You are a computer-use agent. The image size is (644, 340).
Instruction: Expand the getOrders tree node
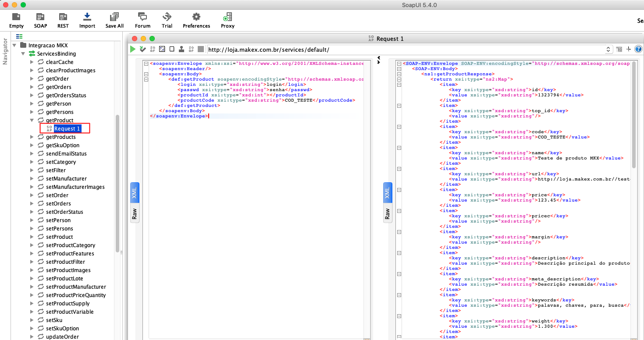pyautogui.click(x=32, y=87)
